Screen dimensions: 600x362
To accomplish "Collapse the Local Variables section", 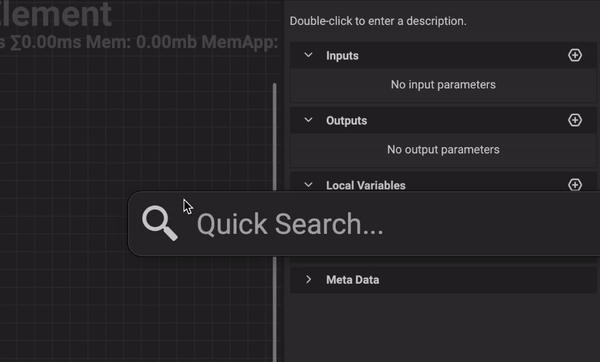I will click(308, 185).
